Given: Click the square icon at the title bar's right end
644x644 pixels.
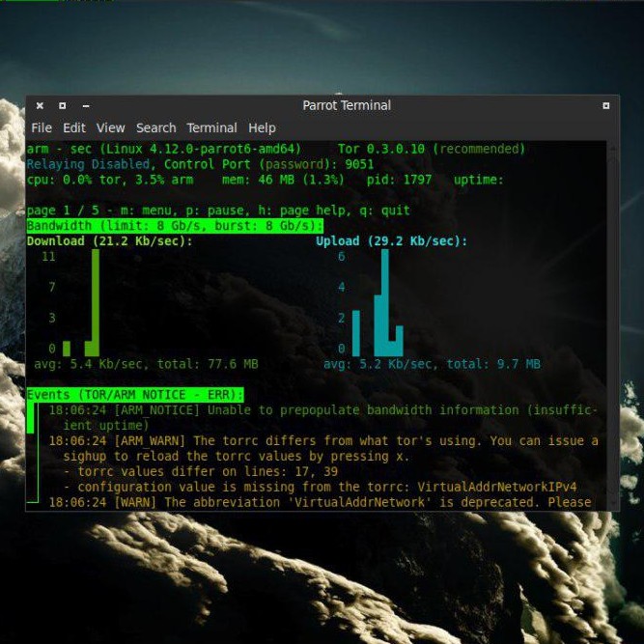Looking at the screenshot, I should [605, 106].
